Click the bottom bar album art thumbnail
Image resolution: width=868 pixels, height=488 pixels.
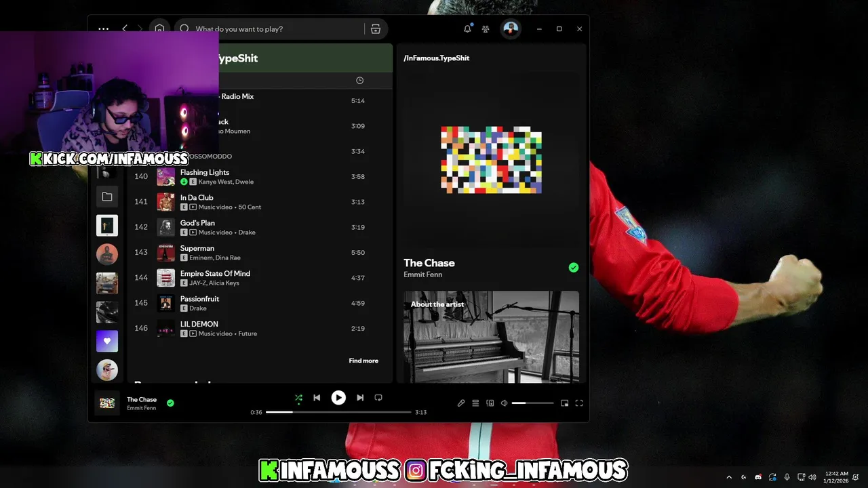(107, 403)
